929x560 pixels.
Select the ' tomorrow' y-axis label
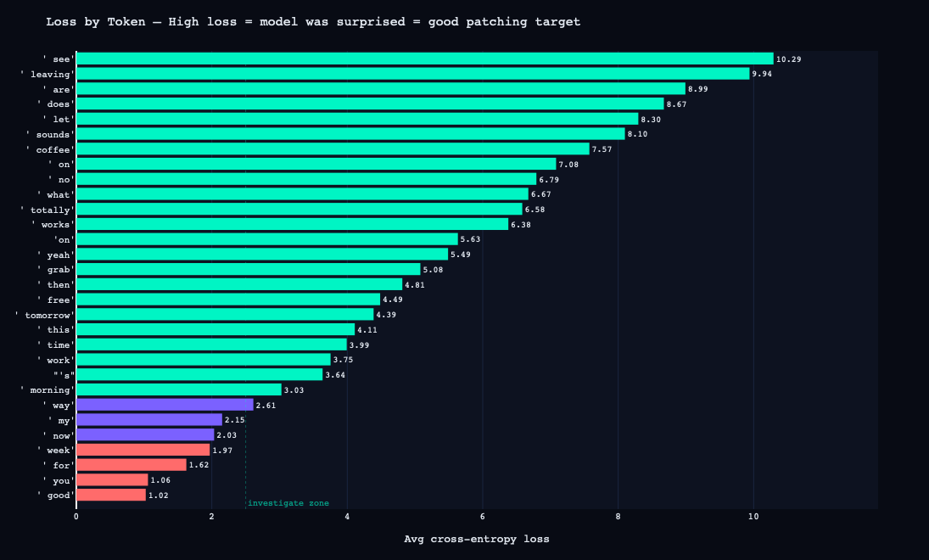pyautogui.click(x=45, y=315)
